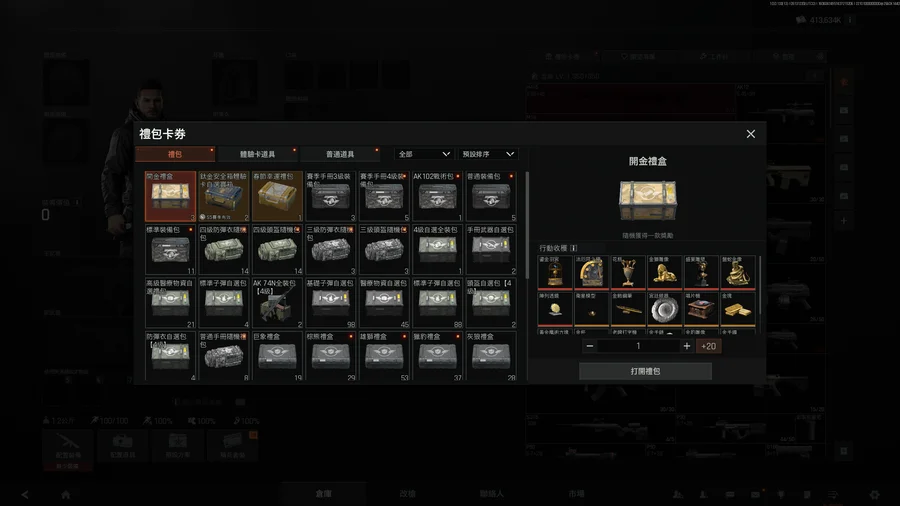900x506 pixels.
Task: Select the AK102戰術包 crate
Action: point(437,196)
